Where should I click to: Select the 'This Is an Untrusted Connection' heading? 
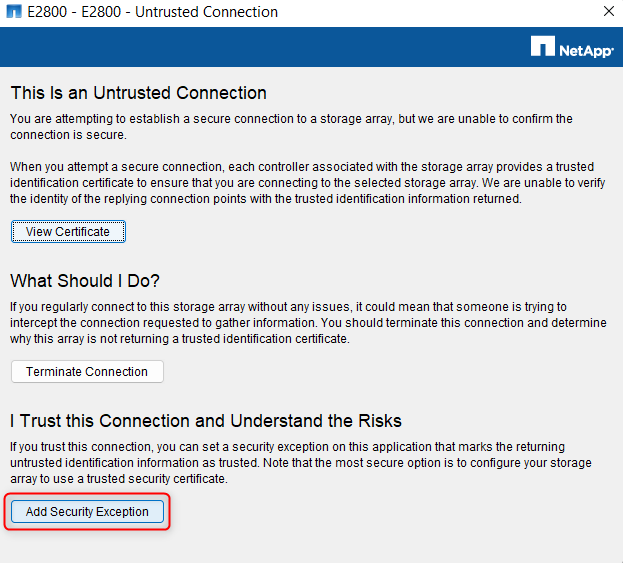point(138,93)
